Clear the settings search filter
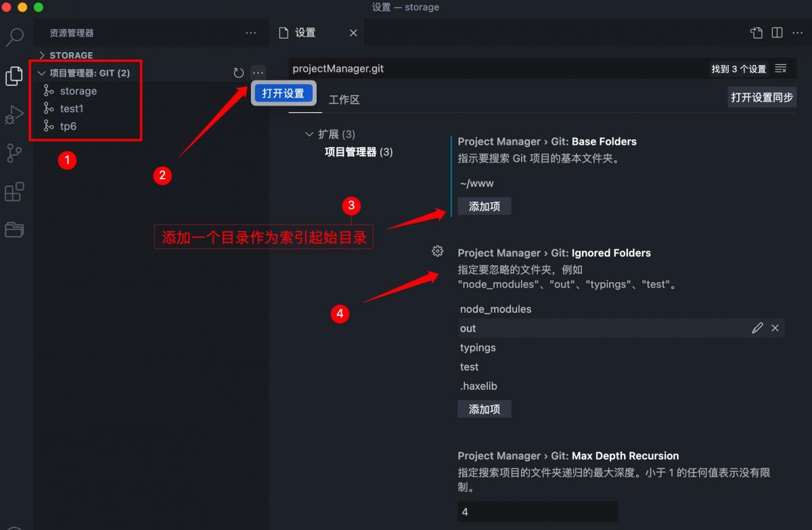812x530 pixels. point(781,68)
